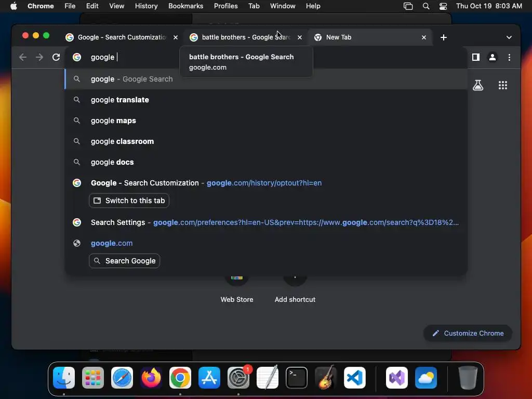Open Visual Studio Code from the Dock
This screenshot has width=532, height=399.
pos(355,378)
